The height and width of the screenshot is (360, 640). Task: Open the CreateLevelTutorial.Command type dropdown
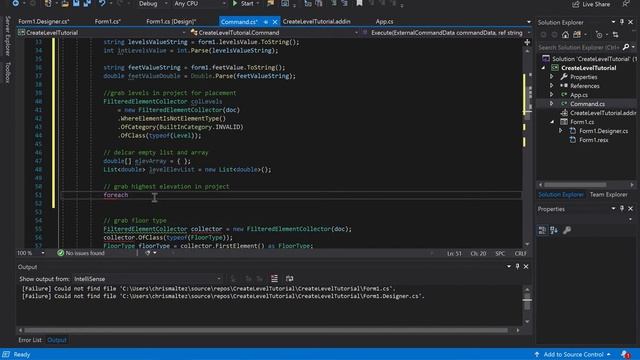click(x=274, y=32)
